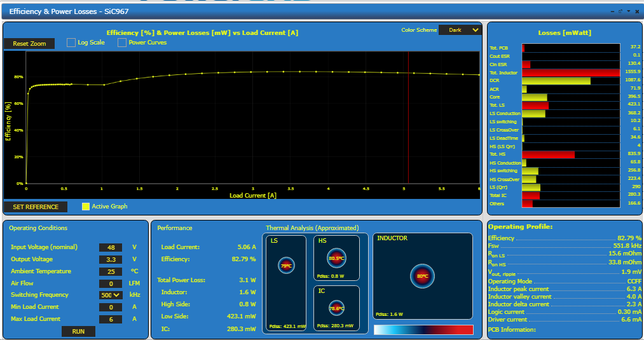Click the SET REFERENCE button

[36, 207]
